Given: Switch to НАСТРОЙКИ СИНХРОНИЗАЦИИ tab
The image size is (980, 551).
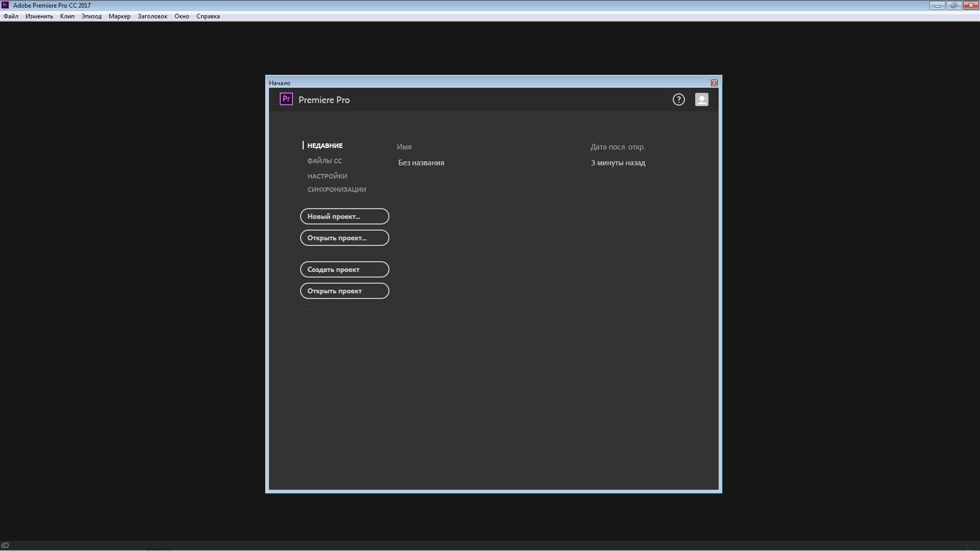Looking at the screenshot, I should [x=337, y=183].
